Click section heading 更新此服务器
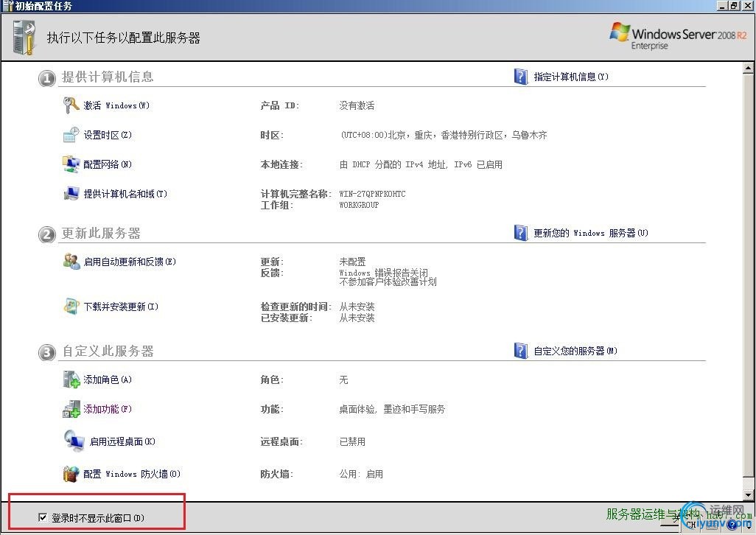The width and height of the screenshot is (756, 535). click(101, 234)
